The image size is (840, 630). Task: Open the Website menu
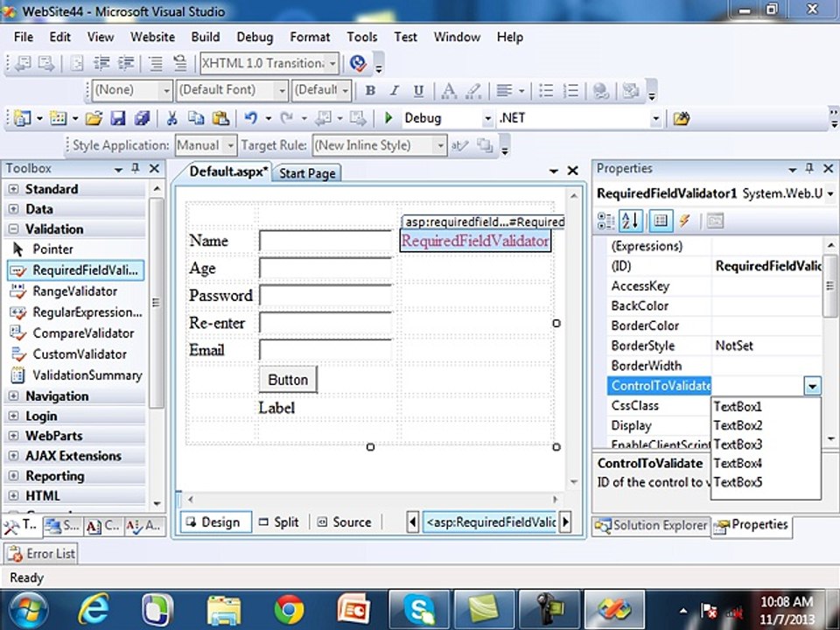(x=152, y=37)
